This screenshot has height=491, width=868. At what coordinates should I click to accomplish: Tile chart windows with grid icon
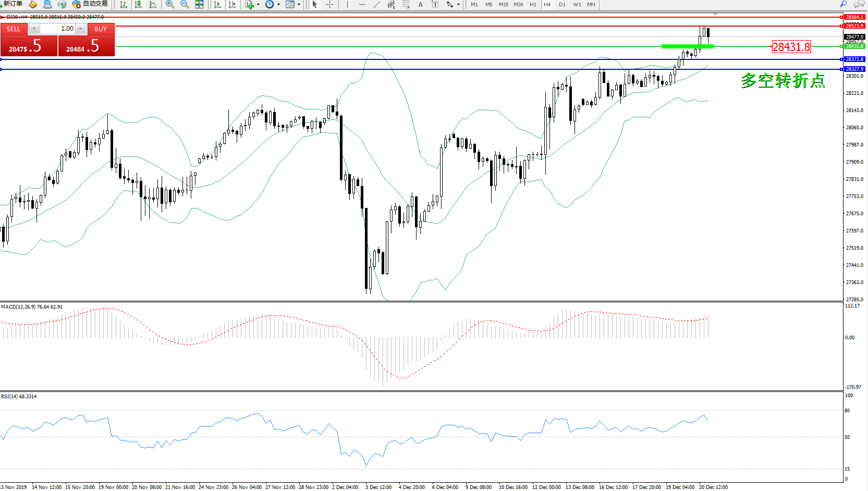click(199, 5)
